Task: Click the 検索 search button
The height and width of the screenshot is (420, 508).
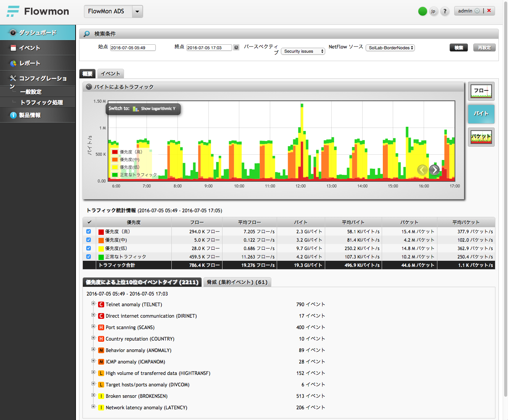Action: (458, 48)
